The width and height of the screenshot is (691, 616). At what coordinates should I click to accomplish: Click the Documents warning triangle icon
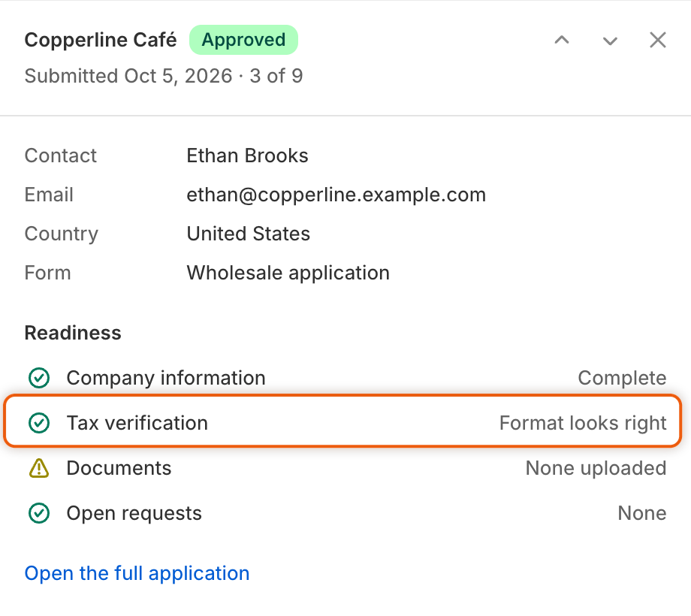click(x=39, y=468)
